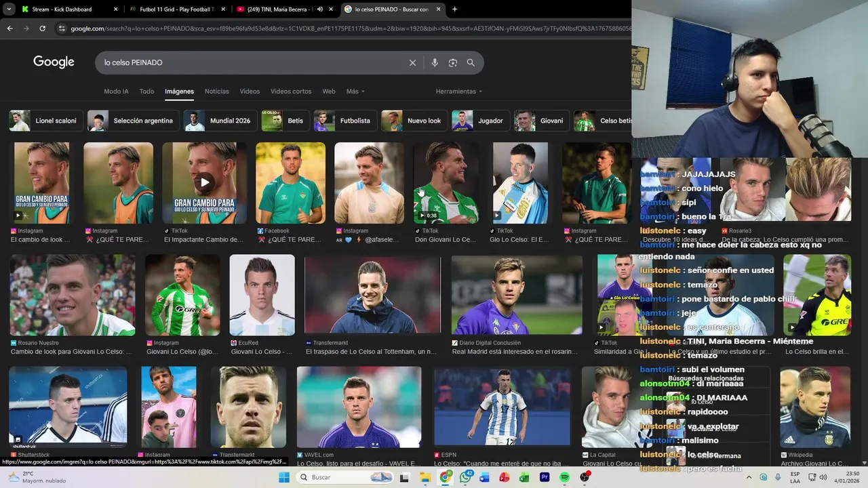Open Microsoft Word from the taskbar

pyautogui.click(x=484, y=477)
